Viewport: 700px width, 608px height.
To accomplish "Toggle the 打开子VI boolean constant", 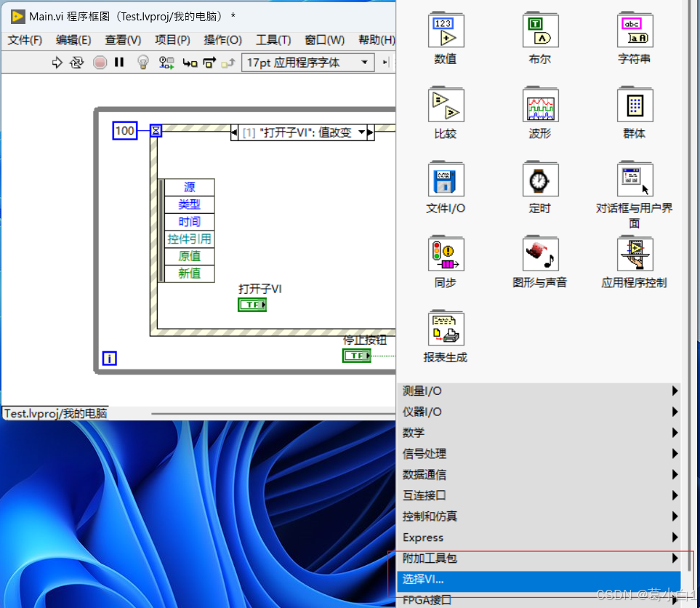I will coord(252,304).
